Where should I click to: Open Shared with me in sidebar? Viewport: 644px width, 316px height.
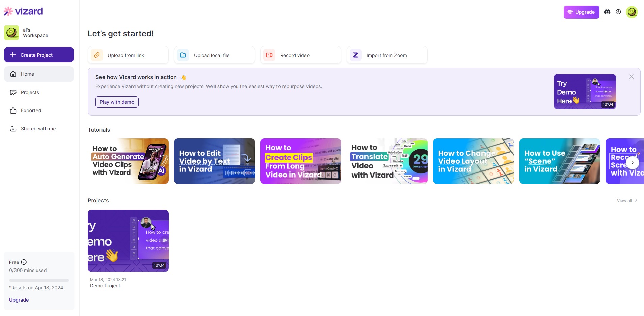tap(39, 129)
